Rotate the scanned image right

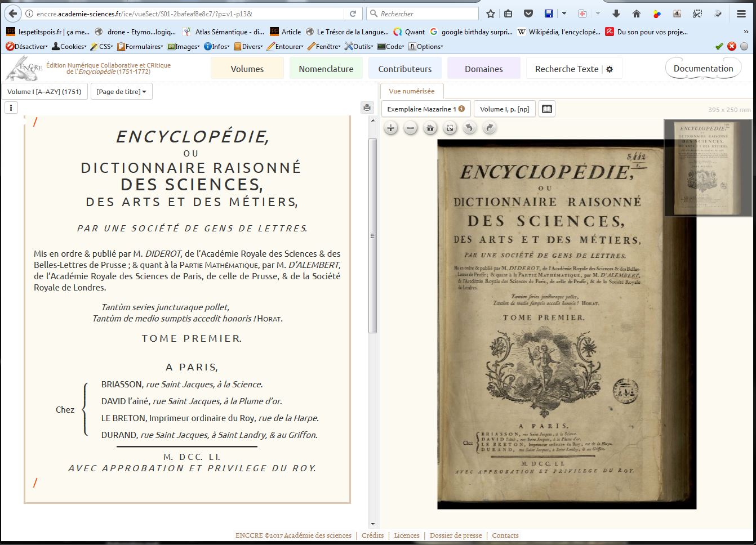click(x=489, y=128)
